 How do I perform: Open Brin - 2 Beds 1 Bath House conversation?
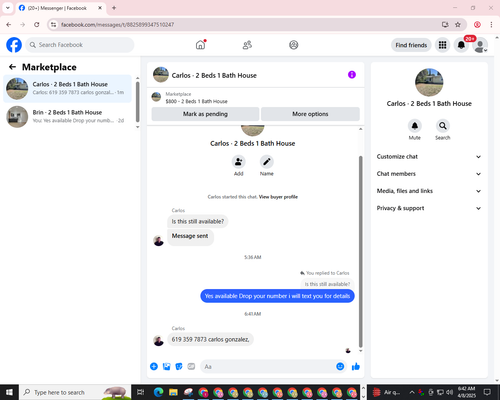[x=68, y=117]
